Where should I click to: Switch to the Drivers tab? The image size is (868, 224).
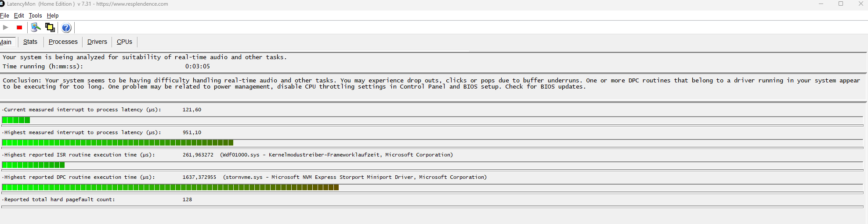[x=97, y=42]
